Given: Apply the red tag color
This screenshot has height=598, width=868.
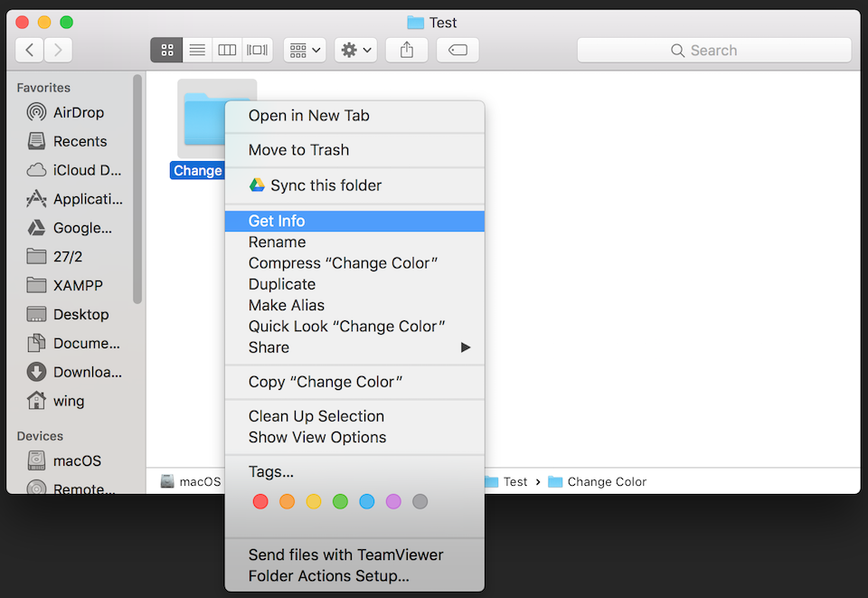Looking at the screenshot, I should click(260, 501).
